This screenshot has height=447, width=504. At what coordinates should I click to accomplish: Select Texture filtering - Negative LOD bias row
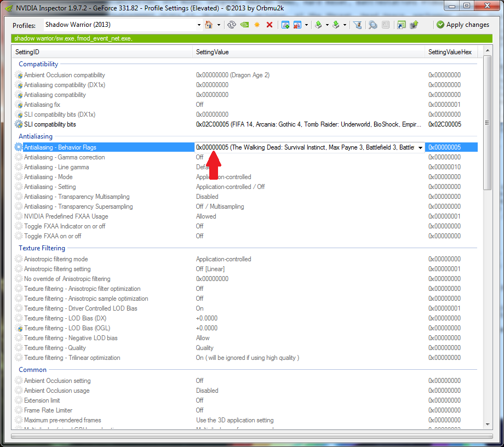click(x=245, y=338)
